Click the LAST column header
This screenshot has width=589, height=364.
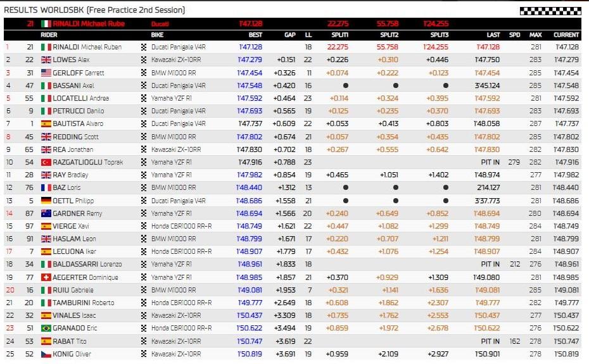pos(493,35)
